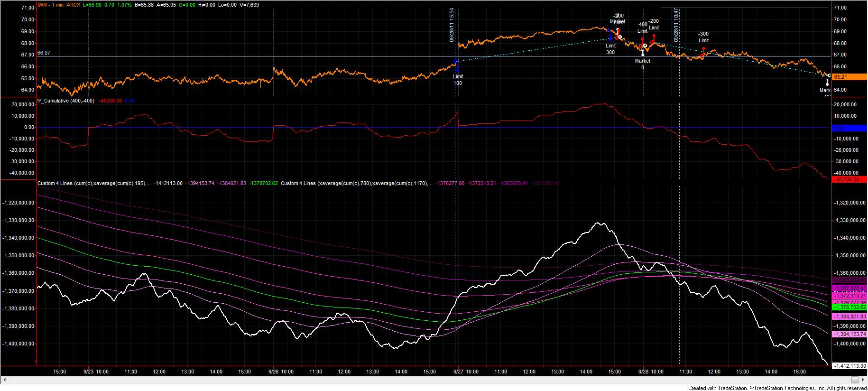
Task: Select the white arrow marker at chart's last bar
Action: tap(827, 82)
